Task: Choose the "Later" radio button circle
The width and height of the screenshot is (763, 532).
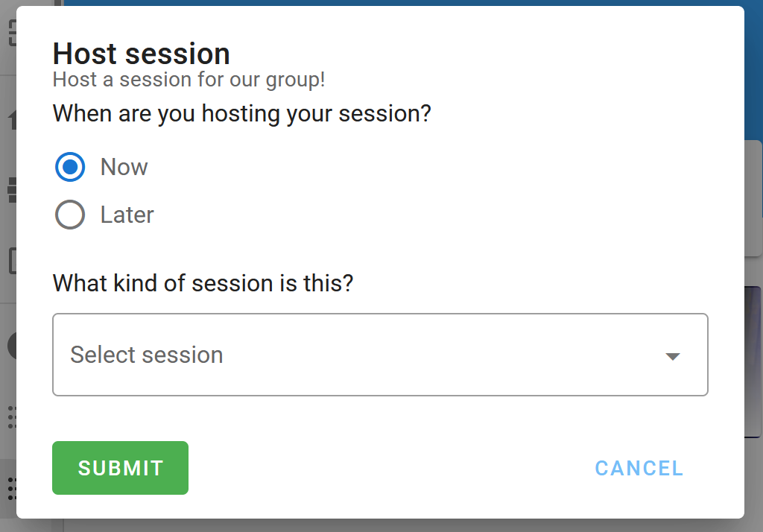Action: [x=70, y=215]
